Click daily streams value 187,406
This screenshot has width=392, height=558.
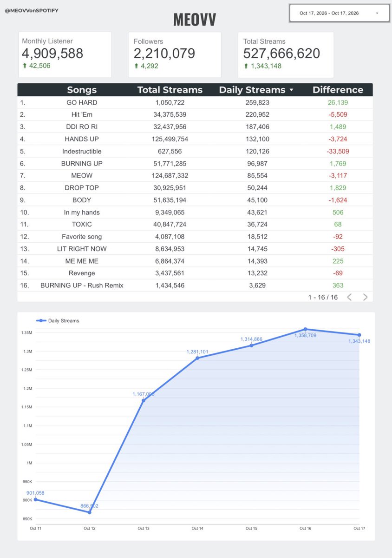point(257,126)
